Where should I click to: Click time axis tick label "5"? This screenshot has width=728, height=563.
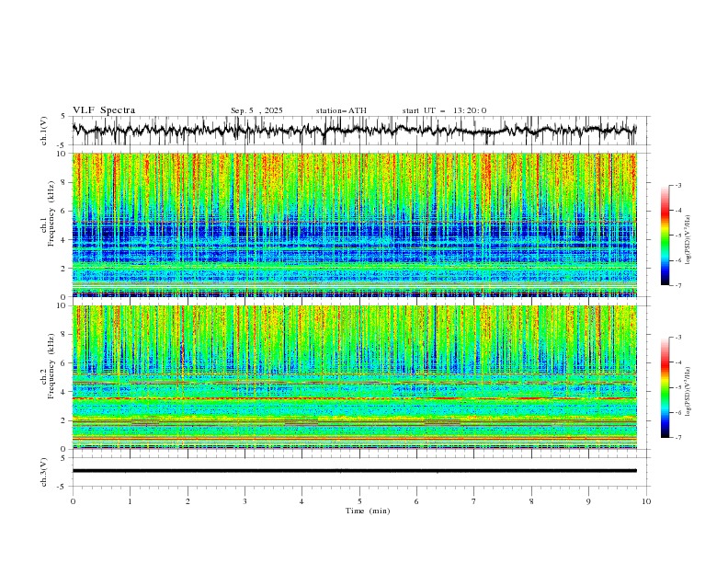[359, 501]
